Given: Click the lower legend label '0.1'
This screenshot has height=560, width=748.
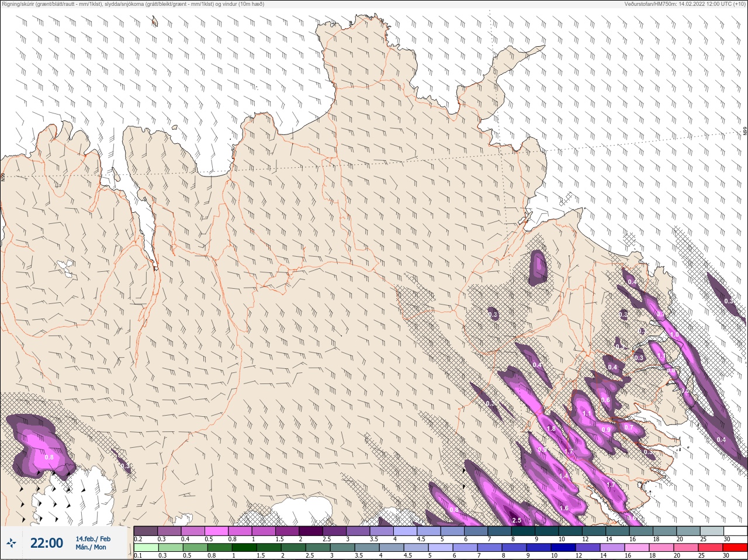Looking at the screenshot, I should 138,555.
